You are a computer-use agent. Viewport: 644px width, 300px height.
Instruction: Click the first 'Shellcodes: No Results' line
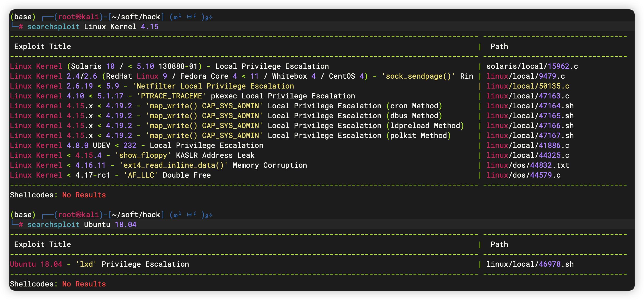(x=58, y=195)
